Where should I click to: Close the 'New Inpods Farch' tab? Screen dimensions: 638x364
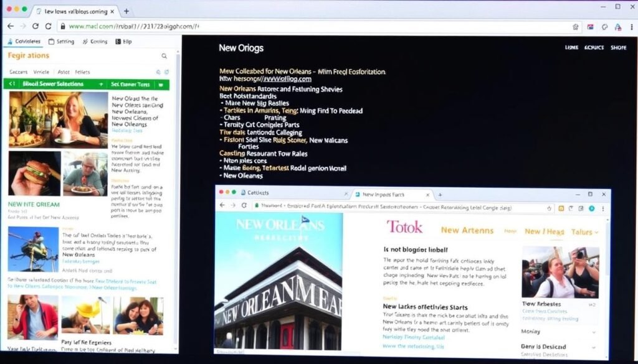(x=427, y=194)
